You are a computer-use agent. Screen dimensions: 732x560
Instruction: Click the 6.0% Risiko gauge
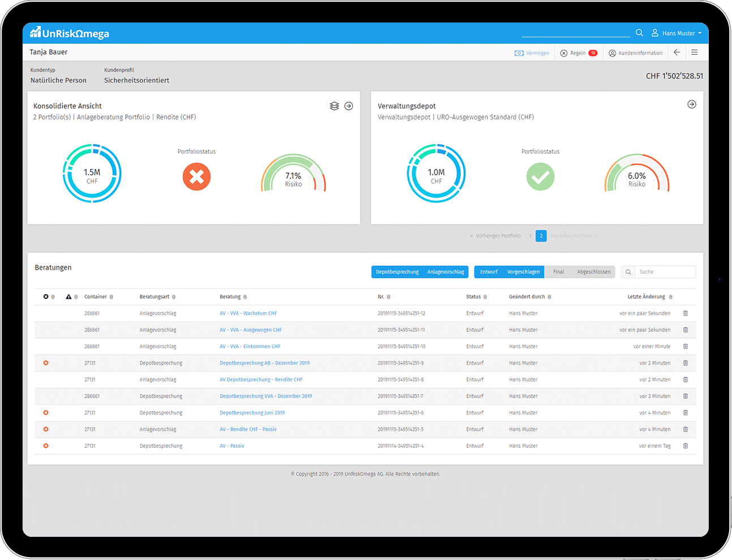[637, 174]
